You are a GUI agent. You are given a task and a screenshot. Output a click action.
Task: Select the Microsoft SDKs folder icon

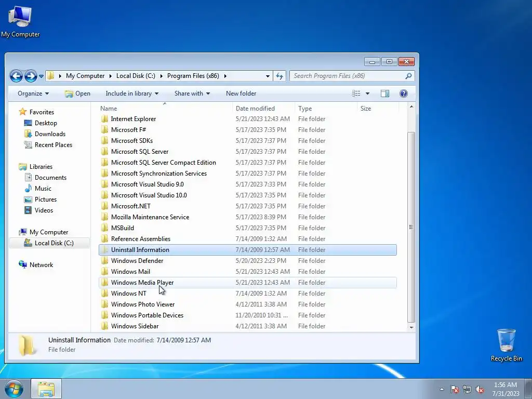104,140
